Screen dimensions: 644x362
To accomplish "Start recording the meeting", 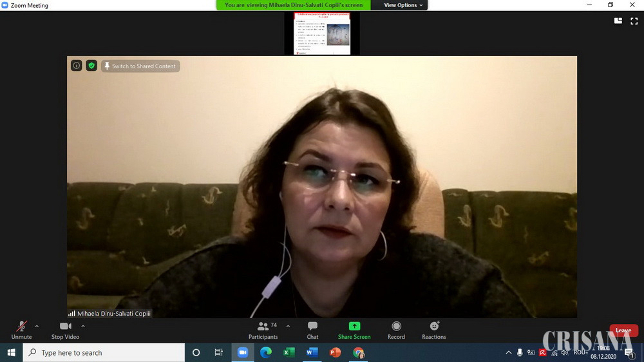I will [x=396, y=329].
